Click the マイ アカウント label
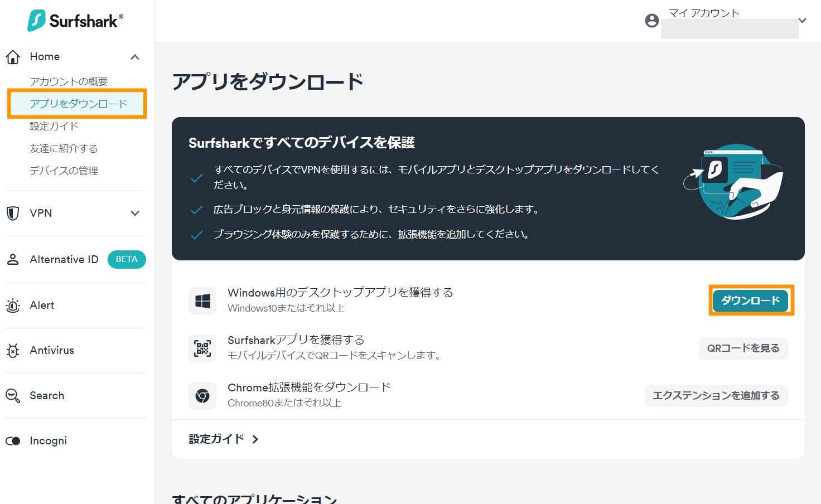This screenshot has width=821, height=504. click(704, 13)
